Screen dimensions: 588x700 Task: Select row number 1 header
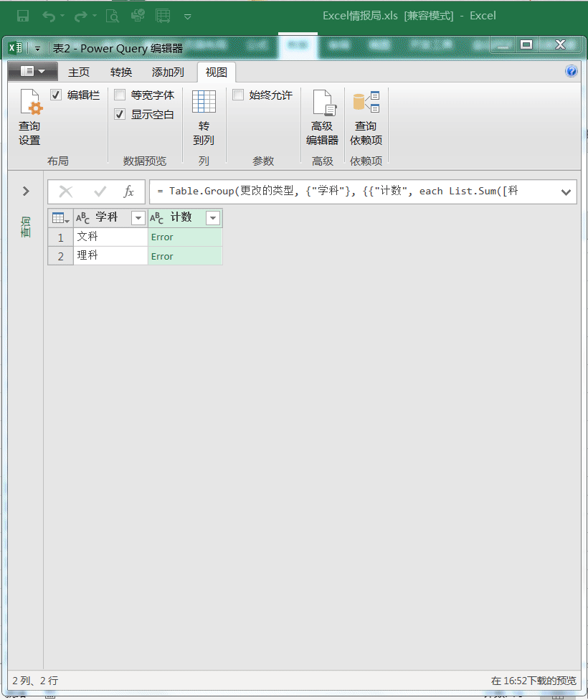click(61, 237)
